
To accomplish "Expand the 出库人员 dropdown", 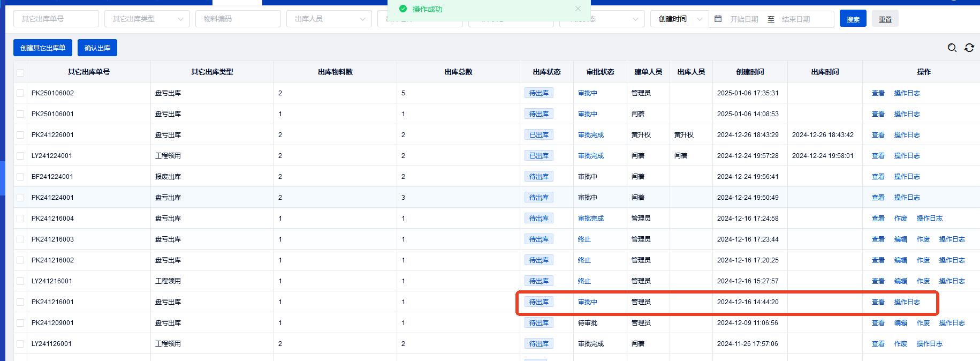I will [x=329, y=19].
